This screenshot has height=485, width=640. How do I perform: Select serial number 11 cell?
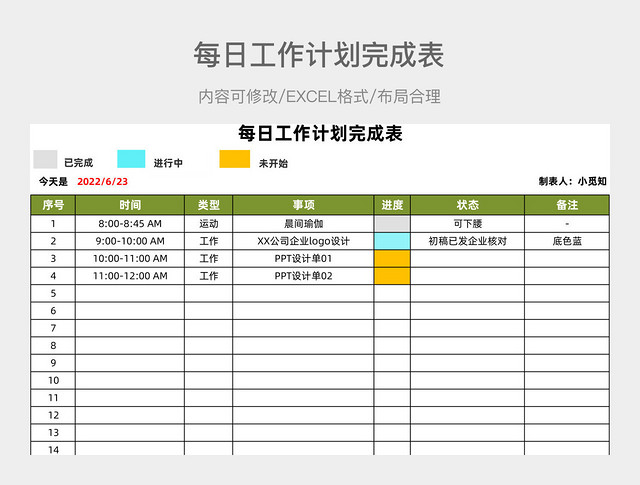(x=53, y=398)
